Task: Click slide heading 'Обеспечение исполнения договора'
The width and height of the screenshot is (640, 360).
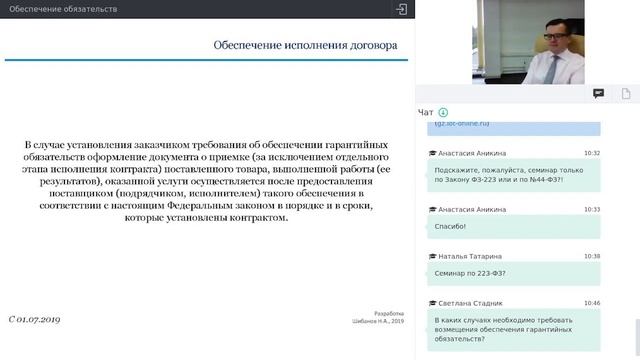Action: tap(305, 45)
